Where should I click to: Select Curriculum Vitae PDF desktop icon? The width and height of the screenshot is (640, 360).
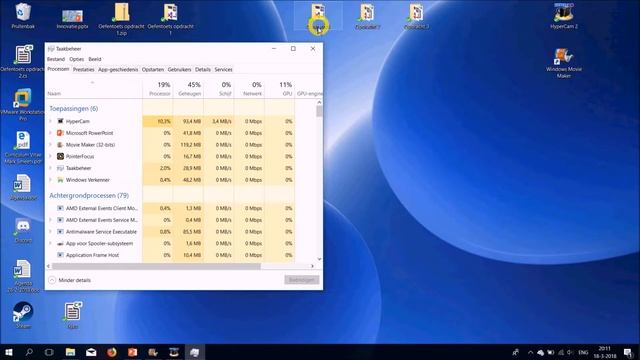tap(23, 148)
